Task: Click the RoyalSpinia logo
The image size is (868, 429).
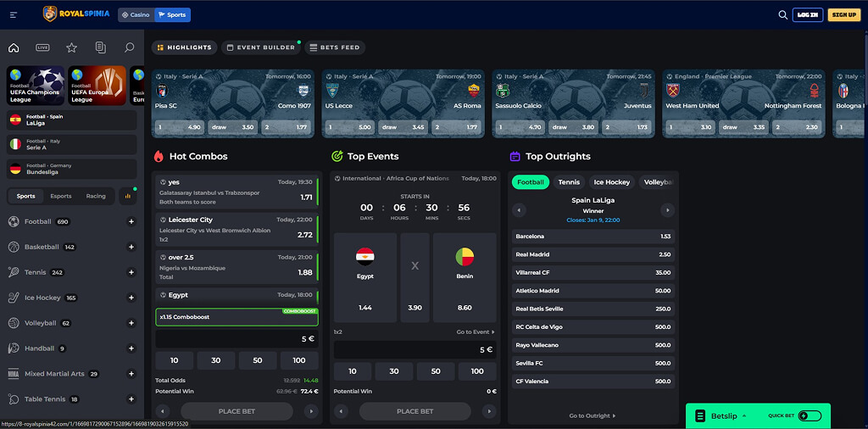Action: point(76,14)
